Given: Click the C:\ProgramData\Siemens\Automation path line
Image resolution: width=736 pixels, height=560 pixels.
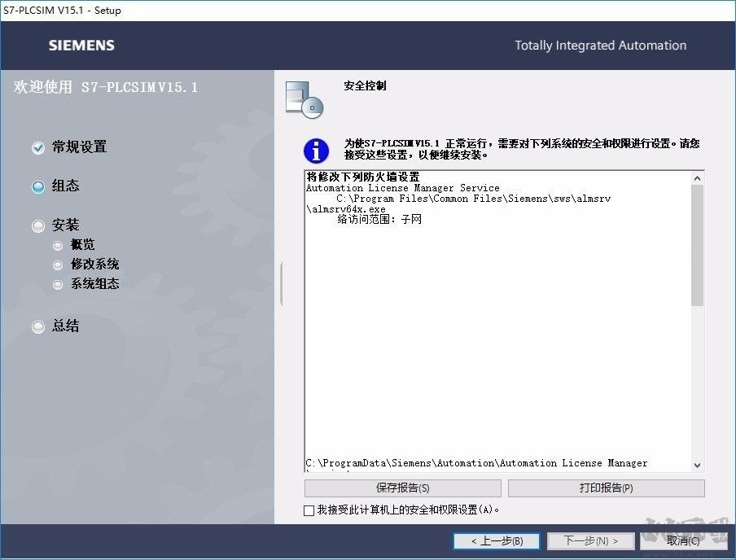Looking at the screenshot, I should point(476,463).
